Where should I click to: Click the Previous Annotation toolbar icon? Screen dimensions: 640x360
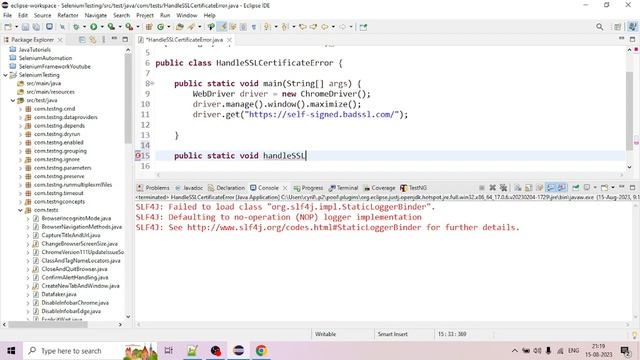pos(285,27)
